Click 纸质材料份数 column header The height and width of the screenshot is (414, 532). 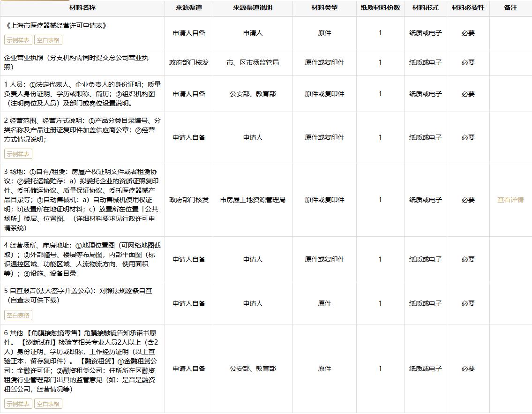click(380, 8)
